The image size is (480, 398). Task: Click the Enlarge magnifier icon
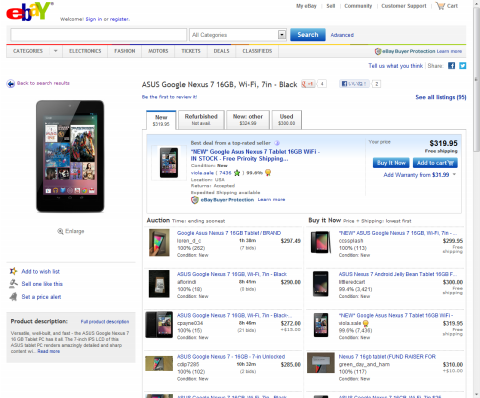(60, 231)
